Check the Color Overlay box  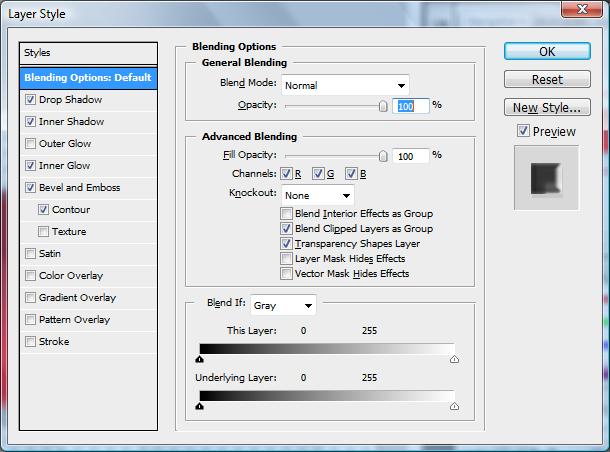(30, 275)
